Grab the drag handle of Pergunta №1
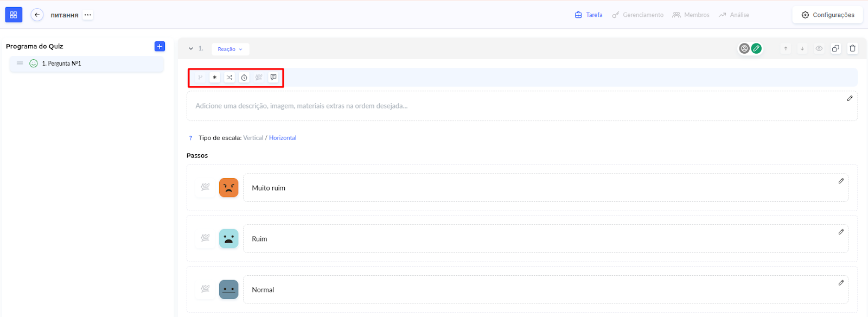 20,64
